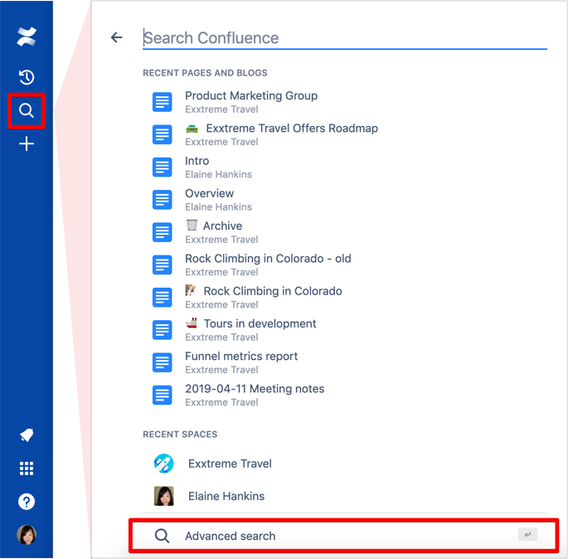Click into the Search Confluence field
Viewport: 568px width, 559px height.
tap(344, 38)
